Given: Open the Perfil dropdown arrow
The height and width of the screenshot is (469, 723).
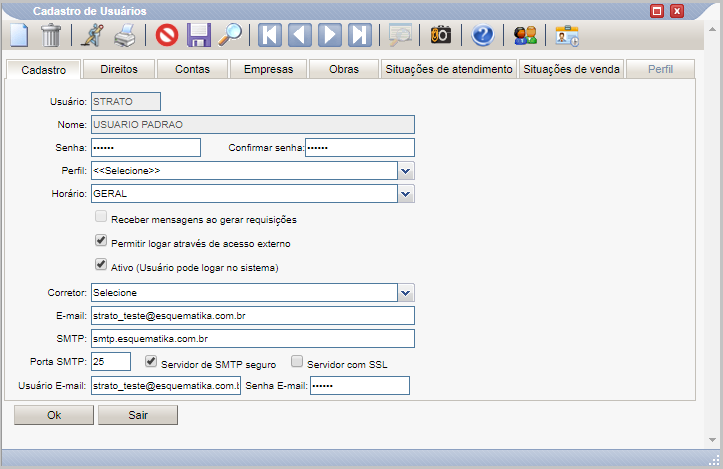Looking at the screenshot, I should 406,171.
